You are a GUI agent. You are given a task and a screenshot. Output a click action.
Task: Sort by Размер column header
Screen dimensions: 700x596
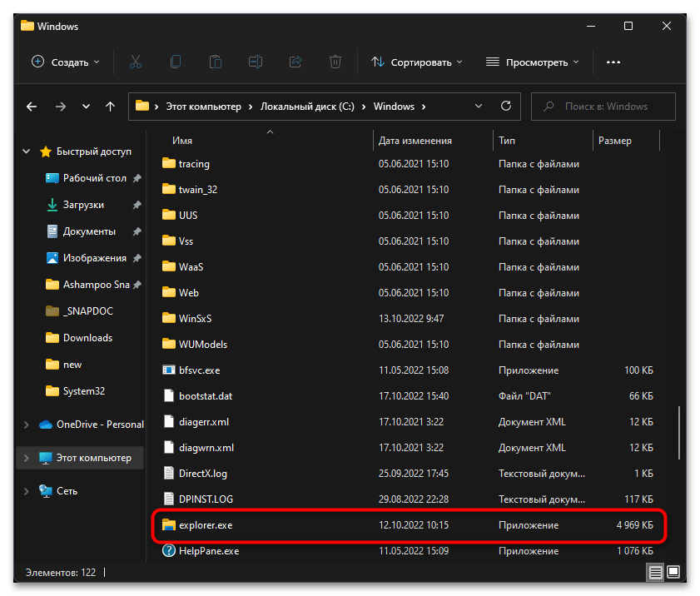[615, 141]
